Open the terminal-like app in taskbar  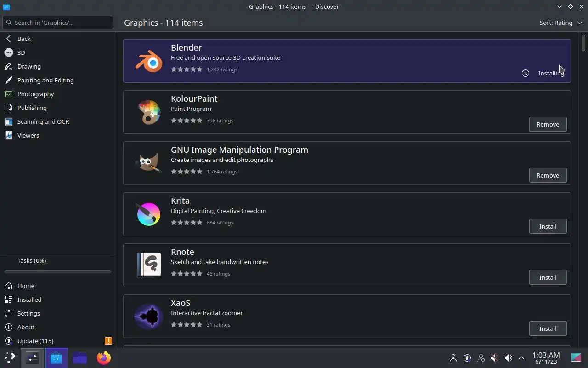click(x=32, y=358)
